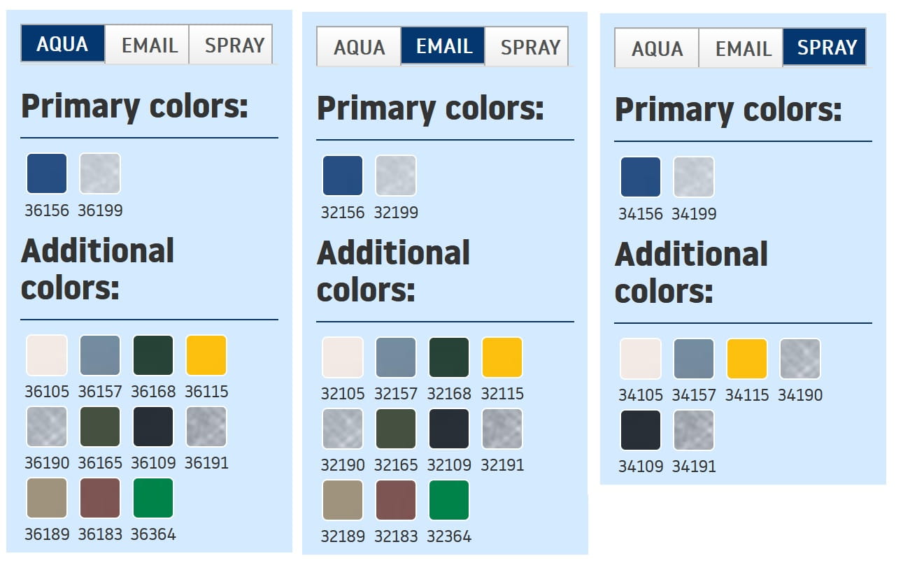The height and width of the screenshot is (584, 924).
Task: Select yellow swatch 34115
Action: [747, 359]
